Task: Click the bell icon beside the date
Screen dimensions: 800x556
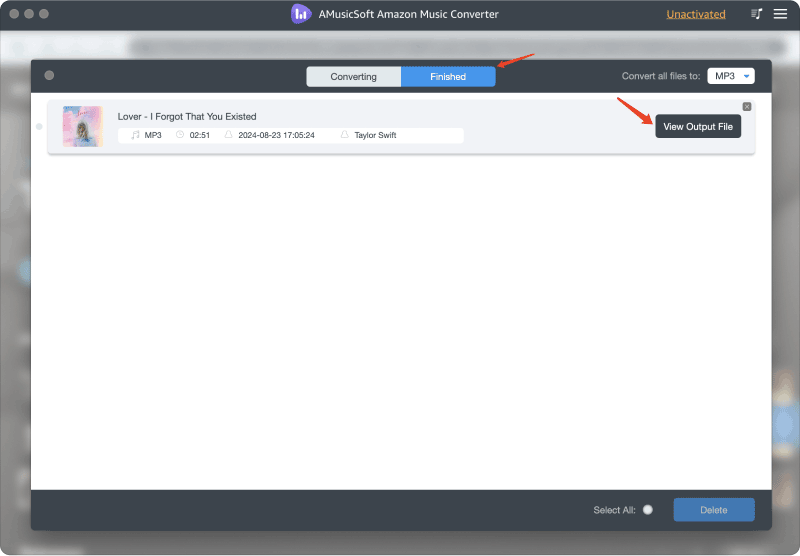Action: (229, 135)
